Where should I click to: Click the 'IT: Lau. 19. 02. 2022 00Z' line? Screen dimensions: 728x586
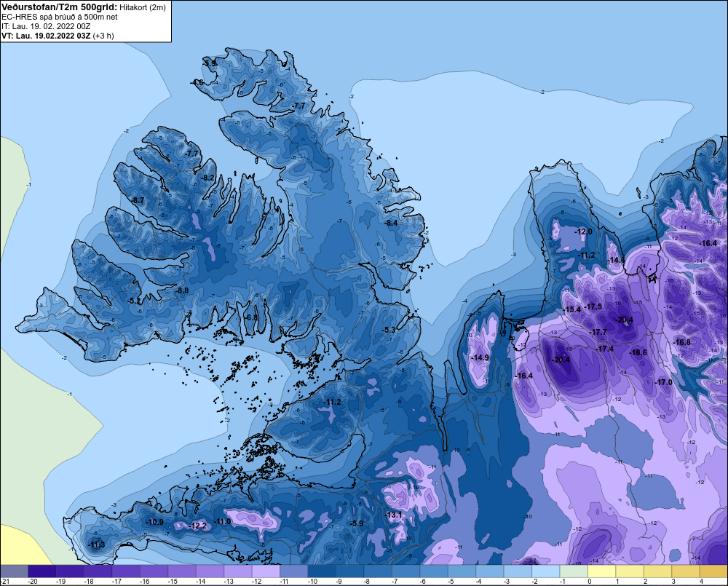coord(46,26)
